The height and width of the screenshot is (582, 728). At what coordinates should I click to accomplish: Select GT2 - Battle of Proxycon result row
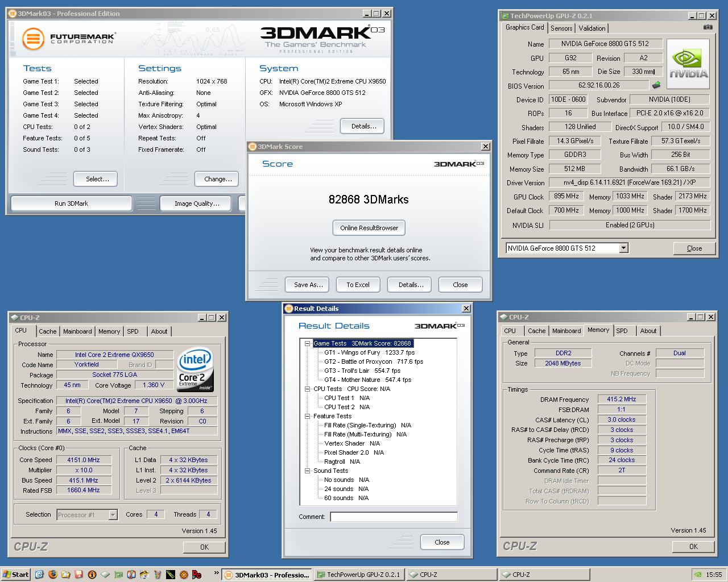pos(374,361)
